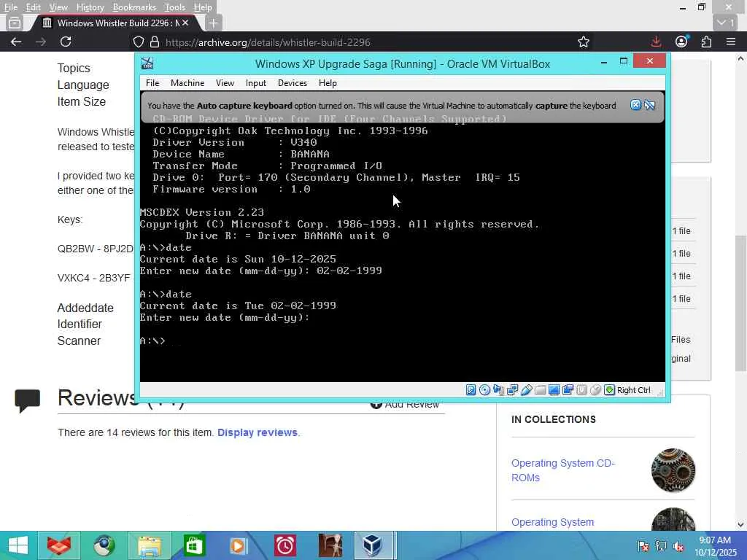Dismiss the Auto capture keyboard notification
This screenshot has width=747, height=560.
tap(635, 105)
